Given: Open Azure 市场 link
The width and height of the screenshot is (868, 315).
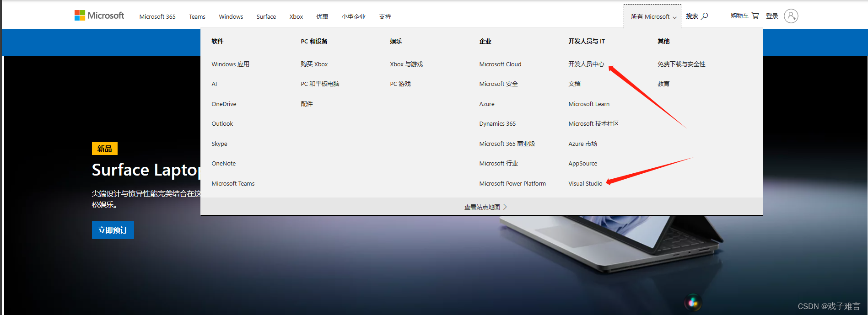Looking at the screenshot, I should [582, 144].
